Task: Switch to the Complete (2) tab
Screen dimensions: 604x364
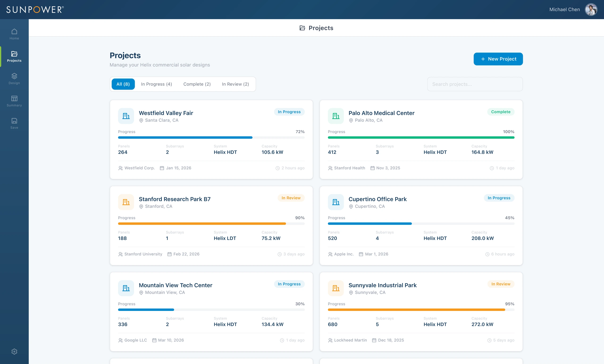Action: pos(197,84)
